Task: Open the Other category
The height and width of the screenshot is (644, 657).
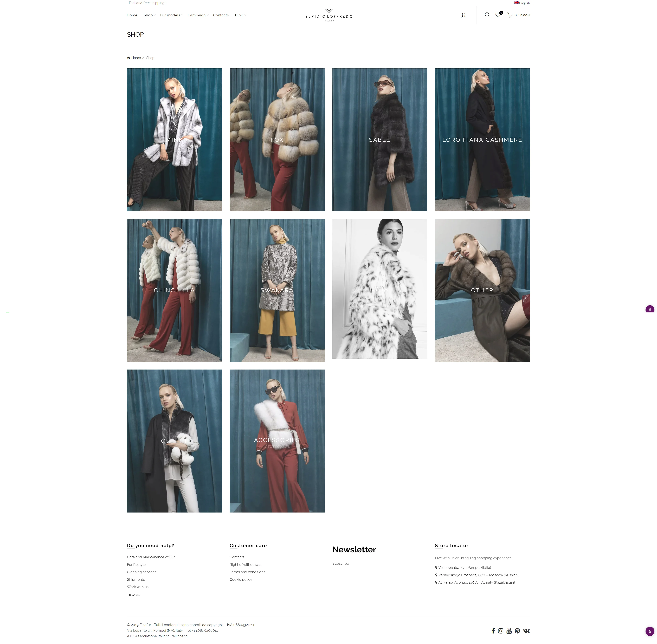Action: [482, 290]
